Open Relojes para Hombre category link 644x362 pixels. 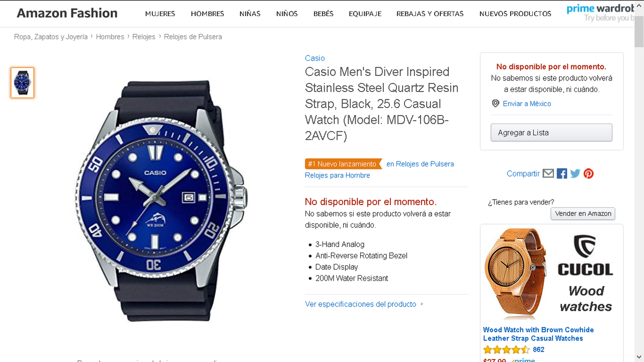coord(338,175)
